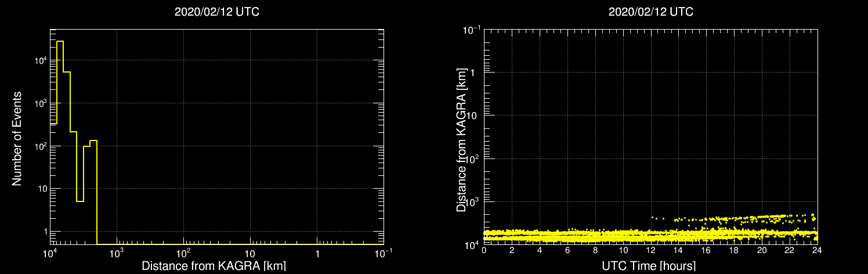Image resolution: width=868 pixels, height=274 pixels.
Task: Click scatter plot y-axis tick 10^4
Action: pyautogui.click(x=473, y=244)
